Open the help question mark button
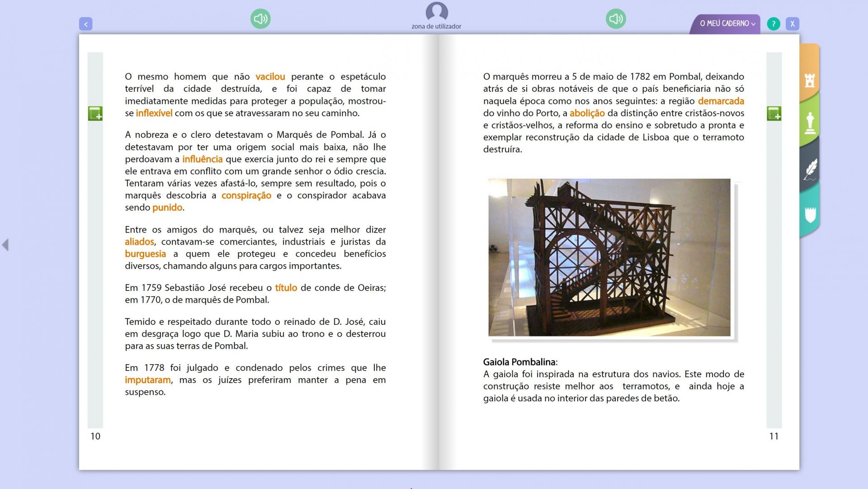 [774, 24]
